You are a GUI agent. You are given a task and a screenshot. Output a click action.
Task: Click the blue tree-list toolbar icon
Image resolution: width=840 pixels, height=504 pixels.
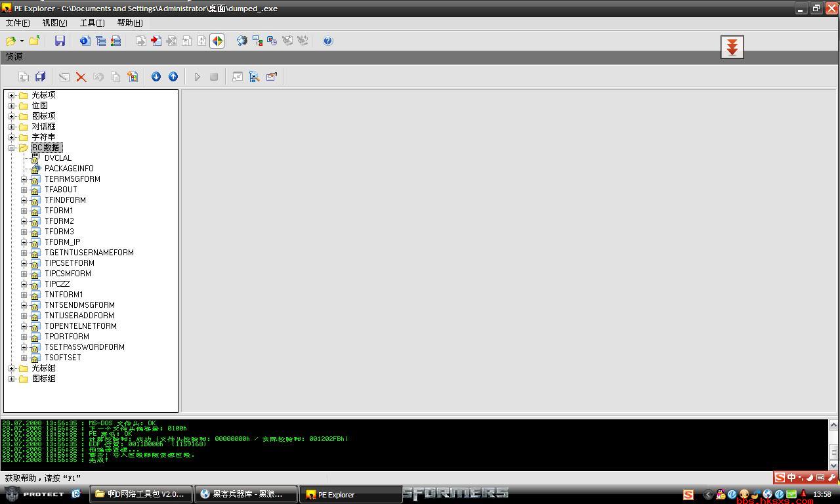coord(100,41)
